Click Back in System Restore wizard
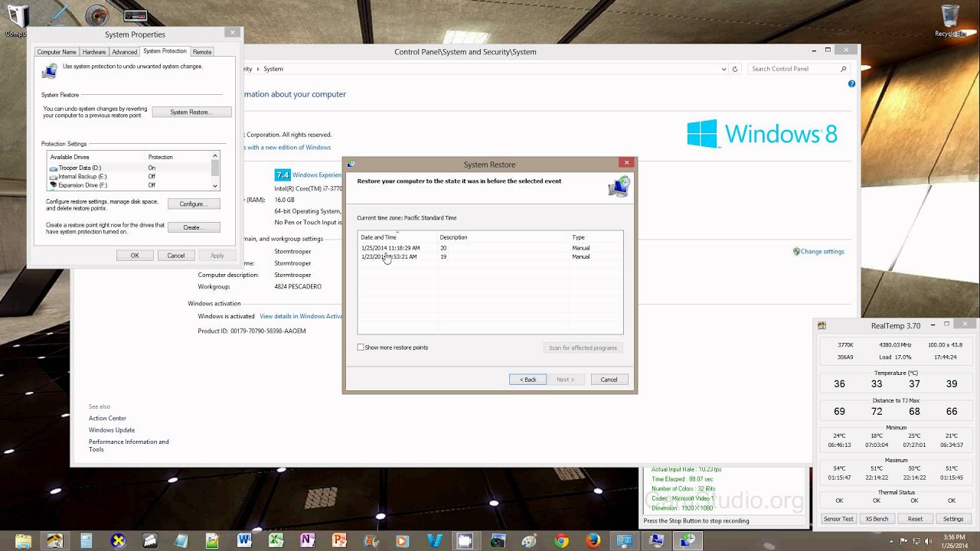 pos(528,380)
